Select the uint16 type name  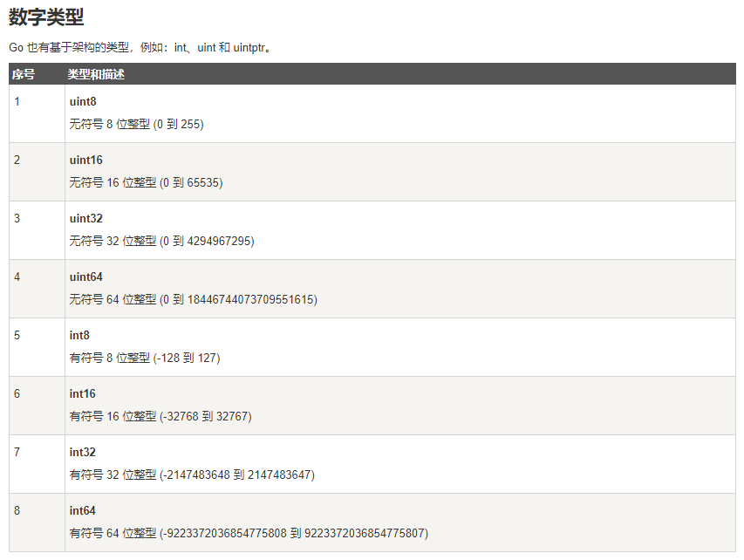tap(85, 160)
